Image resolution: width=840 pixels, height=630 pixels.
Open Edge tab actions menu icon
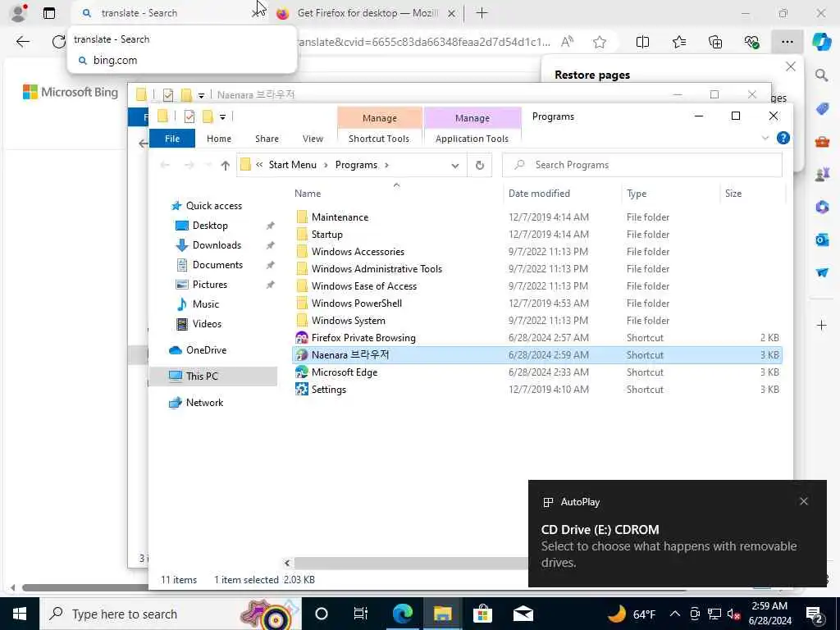(x=49, y=13)
